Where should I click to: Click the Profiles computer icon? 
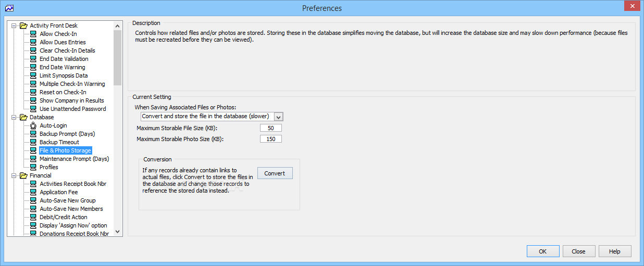pyautogui.click(x=33, y=167)
